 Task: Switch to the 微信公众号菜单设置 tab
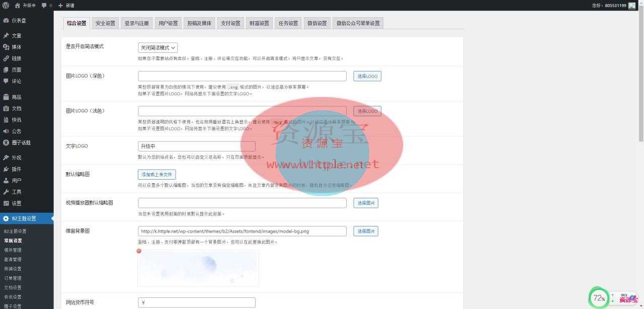pyautogui.click(x=358, y=23)
